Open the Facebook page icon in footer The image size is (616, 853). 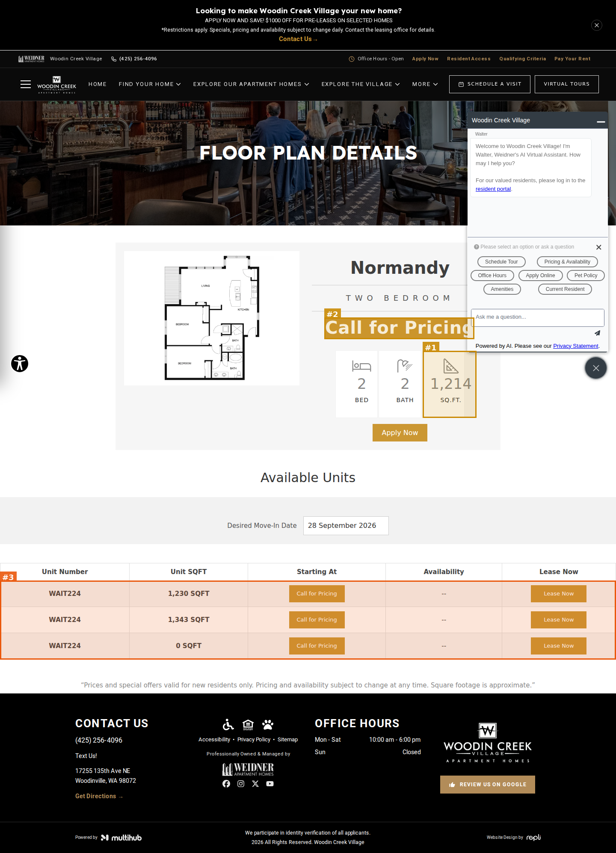tap(226, 784)
